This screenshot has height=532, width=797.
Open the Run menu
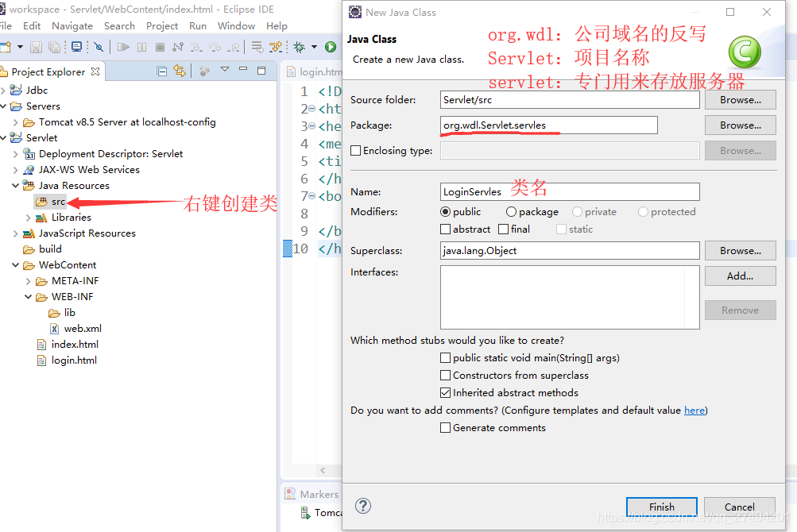point(198,26)
